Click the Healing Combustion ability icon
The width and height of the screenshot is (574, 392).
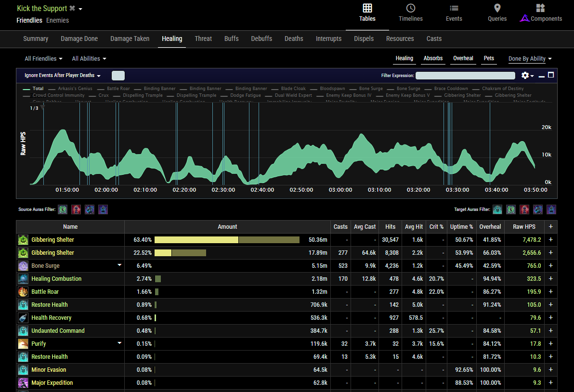[x=23, y=278]
